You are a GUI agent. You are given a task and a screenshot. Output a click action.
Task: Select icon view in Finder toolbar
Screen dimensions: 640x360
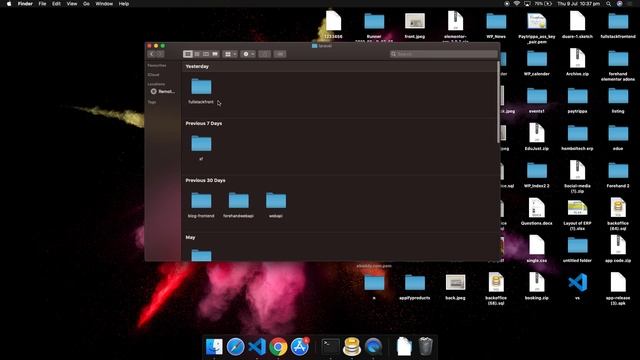click(188, 54)
